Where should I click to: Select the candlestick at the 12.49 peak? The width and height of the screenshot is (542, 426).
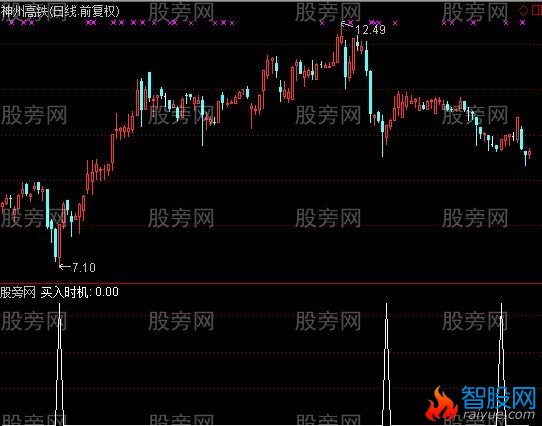pyautogui.click(x=342, y=39)
